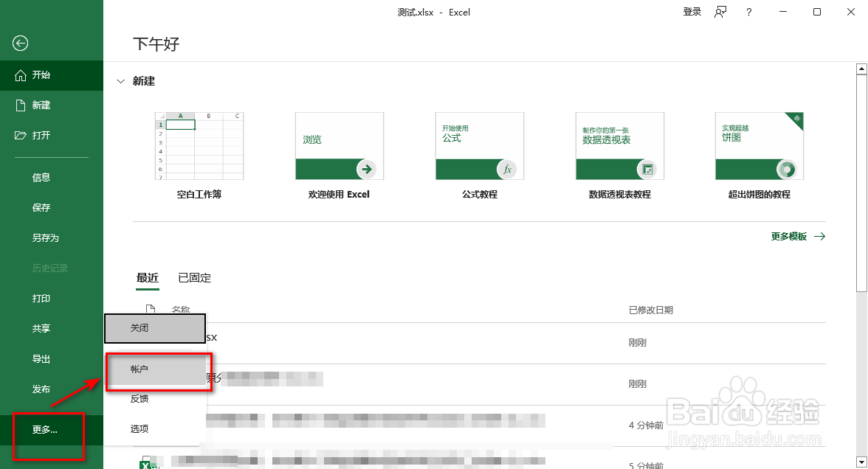Sort by the 名称 column header
The image size is (868, 469).
(x=180, y=310)
